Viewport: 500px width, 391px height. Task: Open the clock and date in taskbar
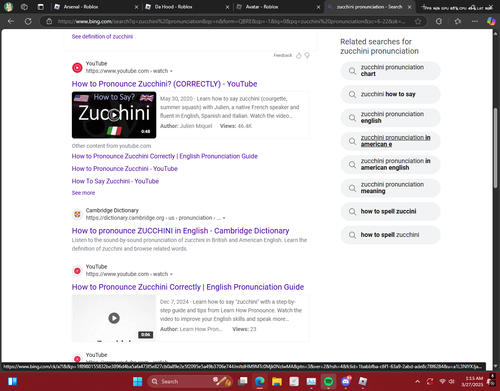473,381
